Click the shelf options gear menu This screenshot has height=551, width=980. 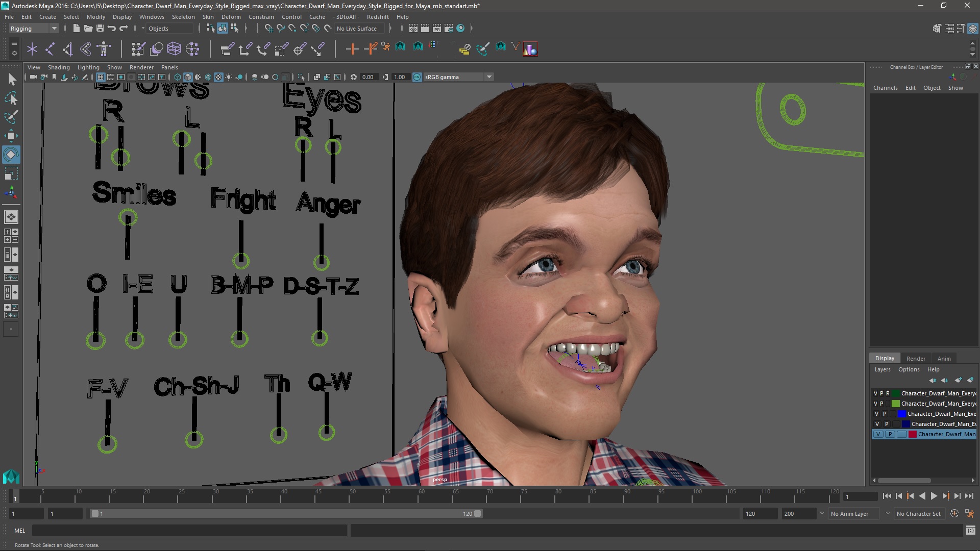coord(14,53)
